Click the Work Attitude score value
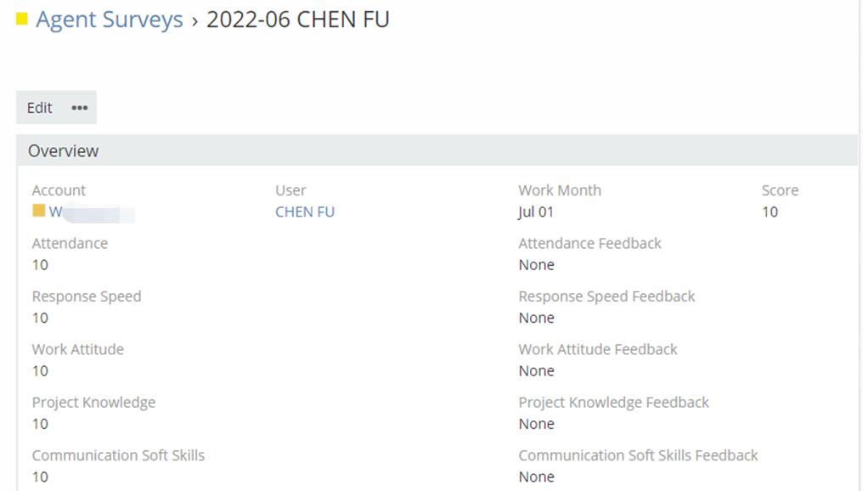This screenshot has height=491, width=868. 40,370
